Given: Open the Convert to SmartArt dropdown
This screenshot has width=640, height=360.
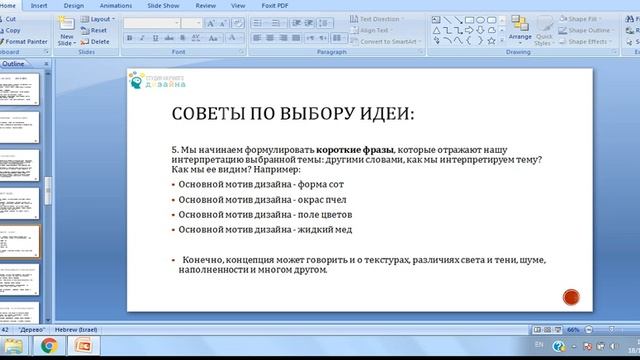Looking at the screenshot, I should (386, 41).
